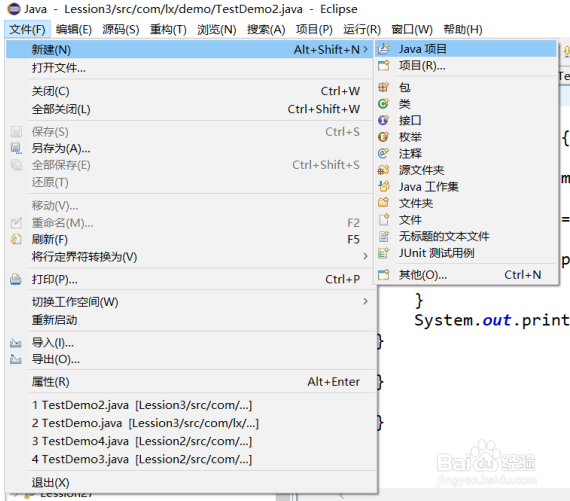Click the 刷新 refresh icon
This screenshot has height=501, width=570.
pyautogui.click(x=16, y=239)
